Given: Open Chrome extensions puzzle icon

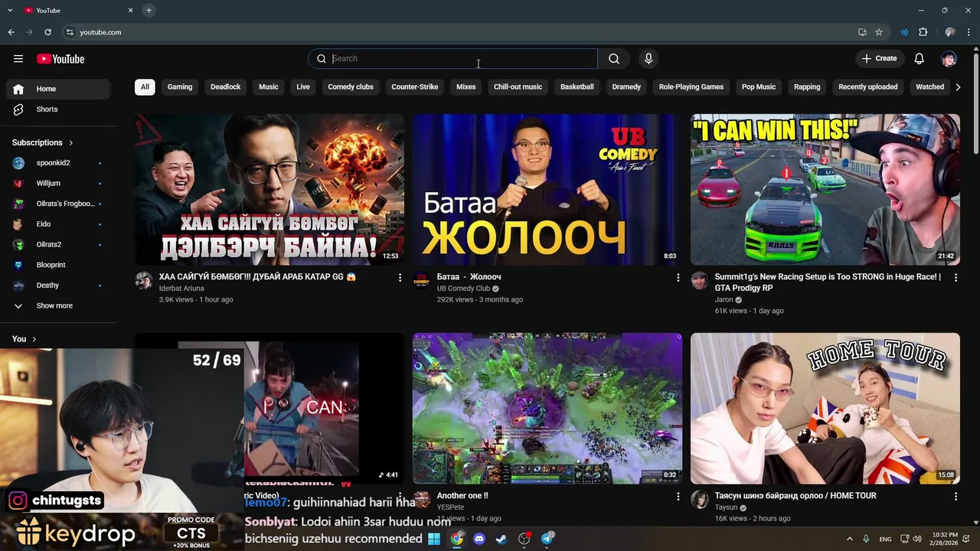Looking at the screenshot, I should (923, 32).
